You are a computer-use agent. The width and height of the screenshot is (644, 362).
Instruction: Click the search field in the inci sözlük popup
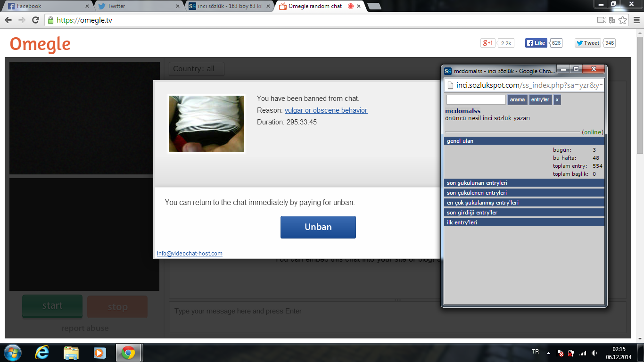point(476,100)
